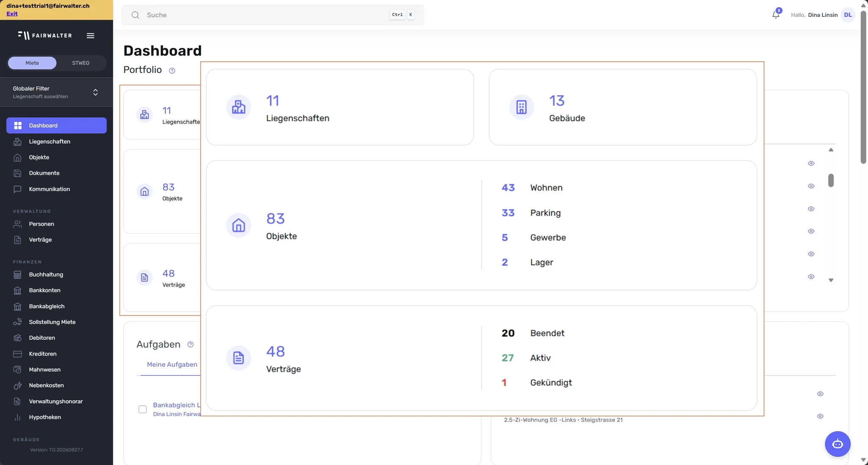Click the Dina Linsin Fairwalter assignee link
Screen dimensions: 868x465
click(x=176, y=414)
